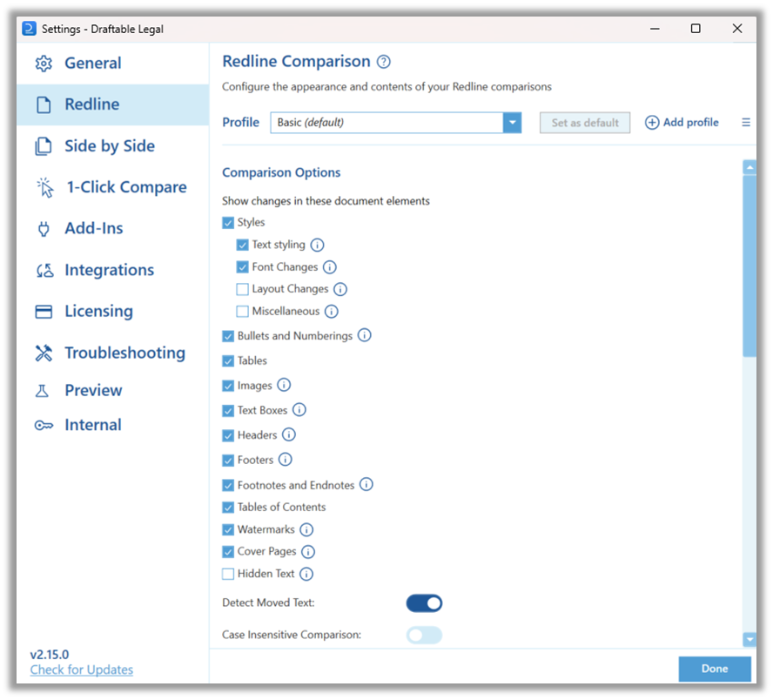Viewport: 773px width, 700px height.
Task: Show info for Text Boxes
Action: pyautogui.click(x=299, y=410)
